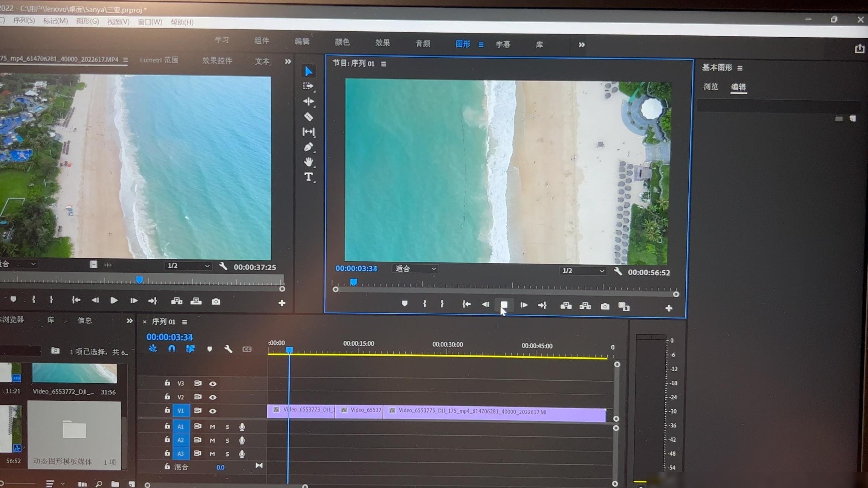This screenshot has height=488, width=868.
Task: Go to Out point in Program monitor
Action: coord(542,305)
